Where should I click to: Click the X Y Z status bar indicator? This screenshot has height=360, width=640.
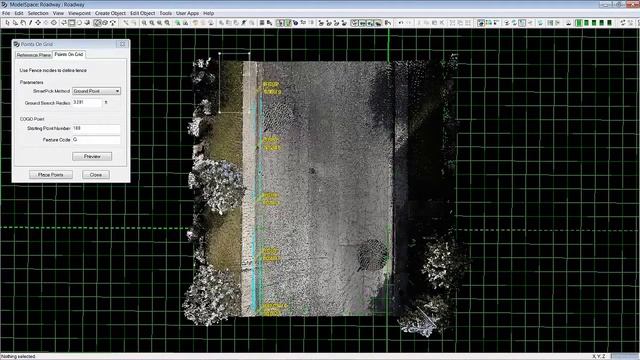click(x=599, y=356)
